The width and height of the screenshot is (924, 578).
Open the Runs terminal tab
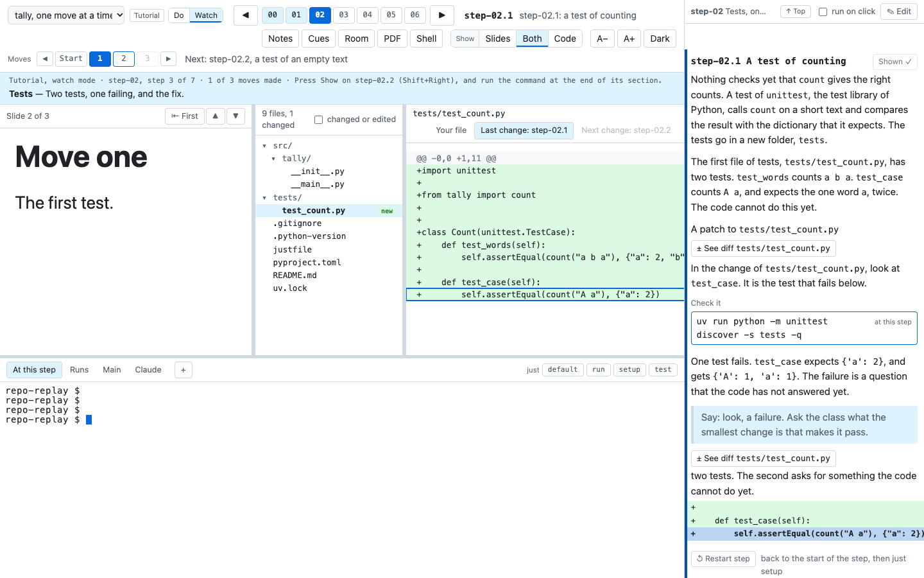pyautogui.click(x=80, y=370)
